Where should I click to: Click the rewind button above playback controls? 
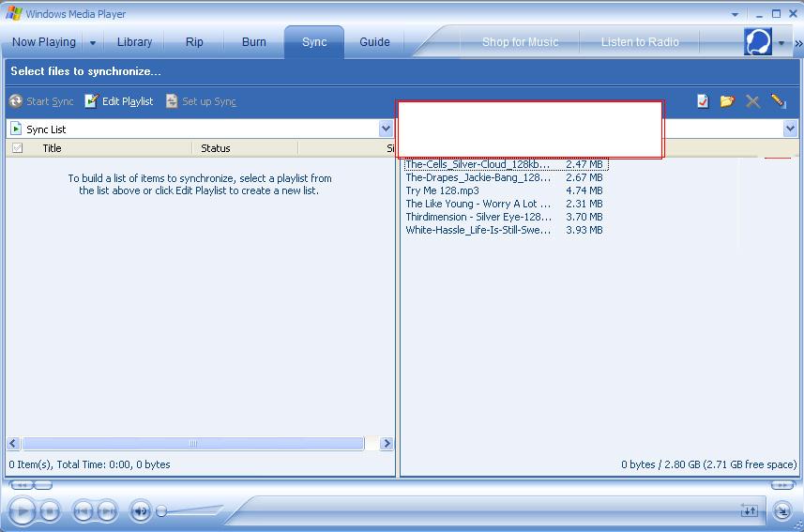(x=23, y=485)
